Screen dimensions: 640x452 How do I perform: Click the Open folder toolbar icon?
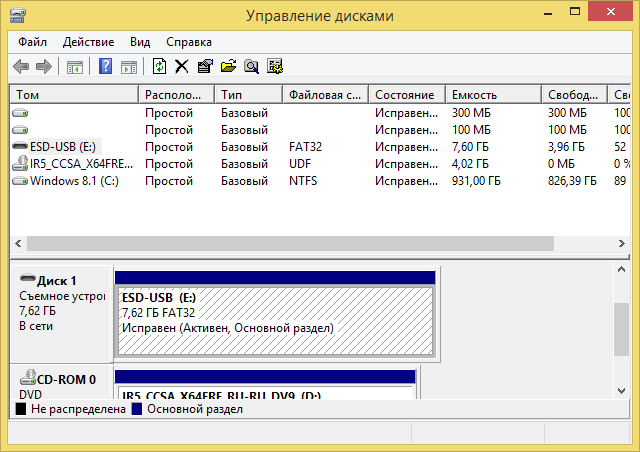click(228, 66)
